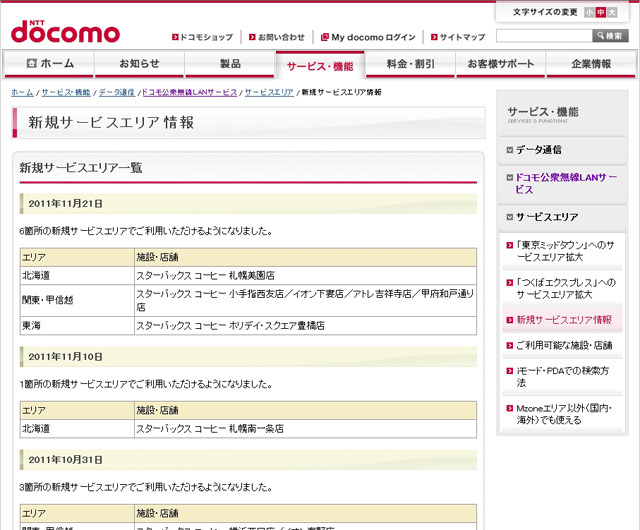The width and height of the screenshot is (640, 530).
Task: Set text size to medium (中)
Action: [600, 12]
